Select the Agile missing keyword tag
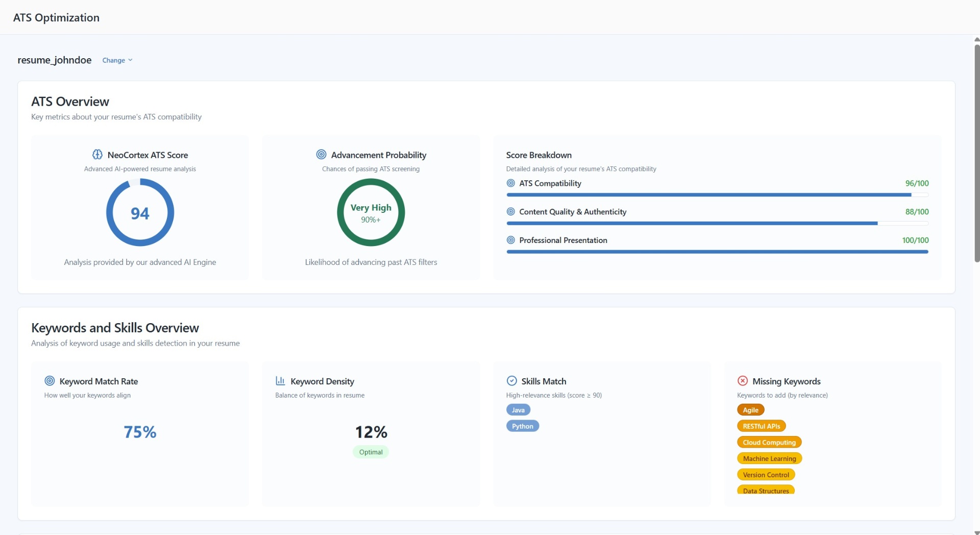The height and width of the screenshot is (535, 980). [750, 410]
